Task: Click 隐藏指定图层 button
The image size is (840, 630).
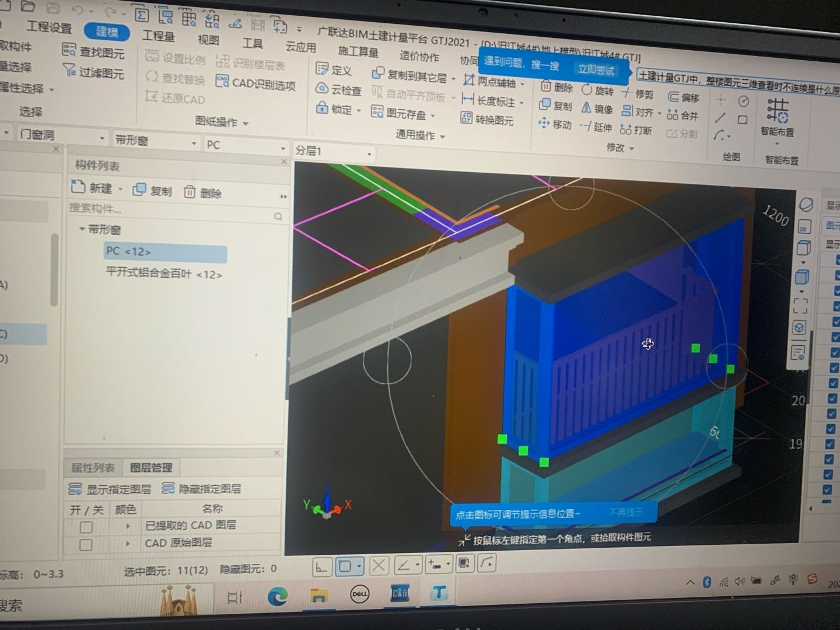Action: click(201, 489)
